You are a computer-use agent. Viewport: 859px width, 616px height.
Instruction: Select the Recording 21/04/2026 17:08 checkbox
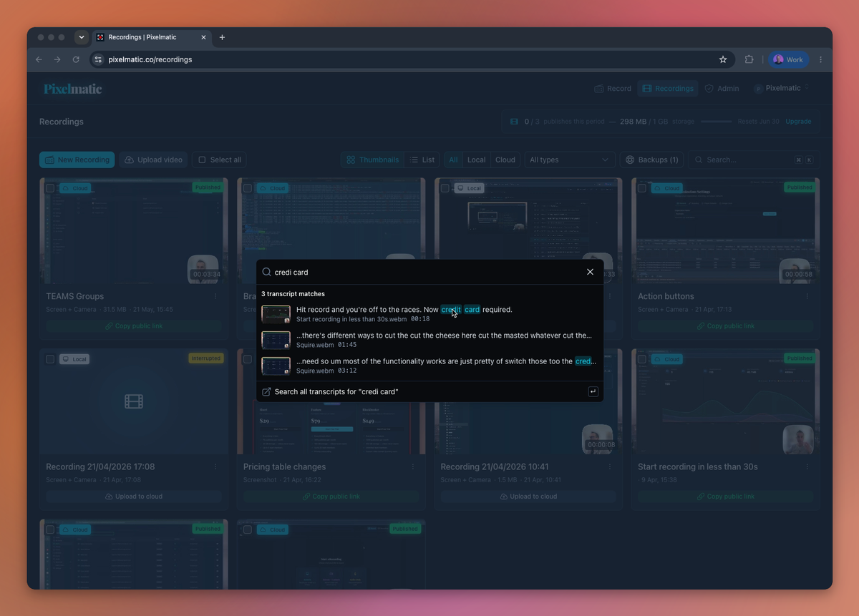50,359
